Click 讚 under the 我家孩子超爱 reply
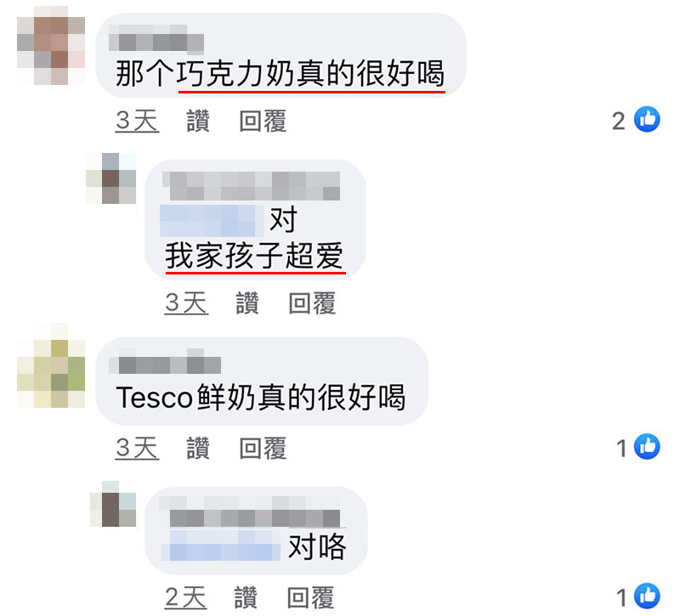Image resolution: width=680 pixels, height=616 pixels. 247,302
